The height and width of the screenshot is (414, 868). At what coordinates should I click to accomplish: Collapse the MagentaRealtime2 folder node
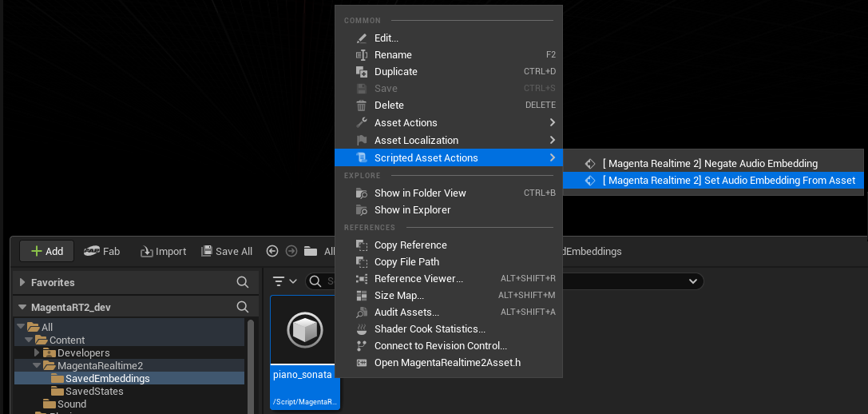[x=37, y=365]
